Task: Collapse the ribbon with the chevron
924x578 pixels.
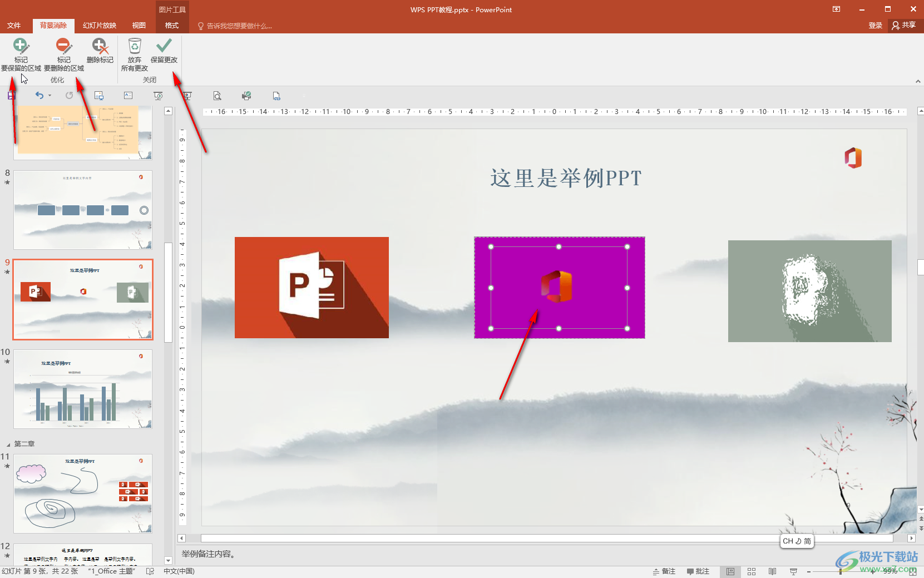Action: click(918, 81)
